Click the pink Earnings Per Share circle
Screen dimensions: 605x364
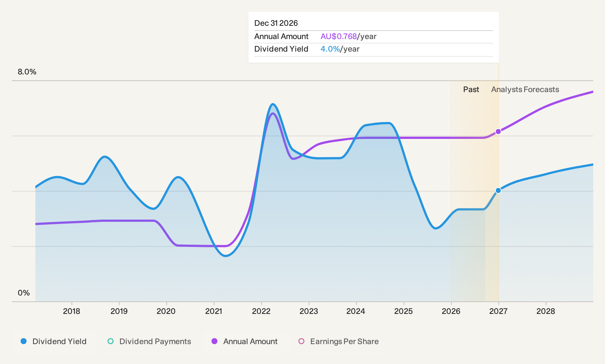[301, 342]
